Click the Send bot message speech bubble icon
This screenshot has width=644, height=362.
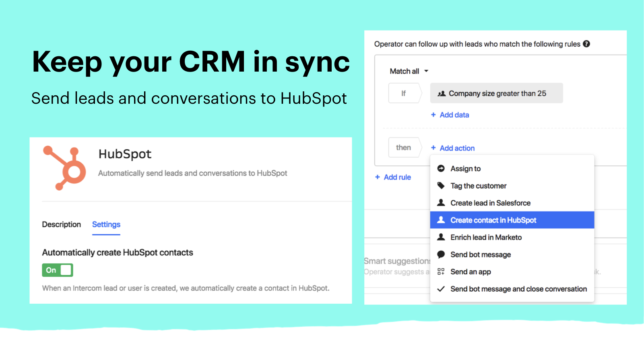(x=441, y=255)
